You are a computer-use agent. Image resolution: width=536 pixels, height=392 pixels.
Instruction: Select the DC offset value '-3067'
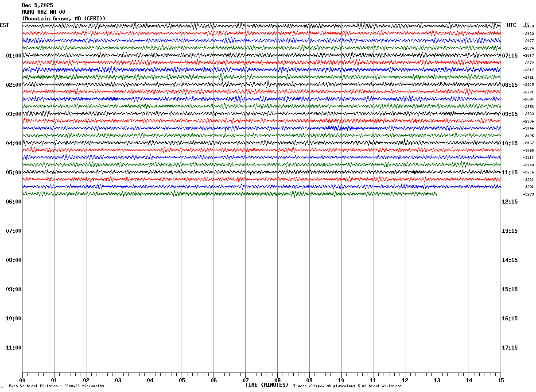528,143
